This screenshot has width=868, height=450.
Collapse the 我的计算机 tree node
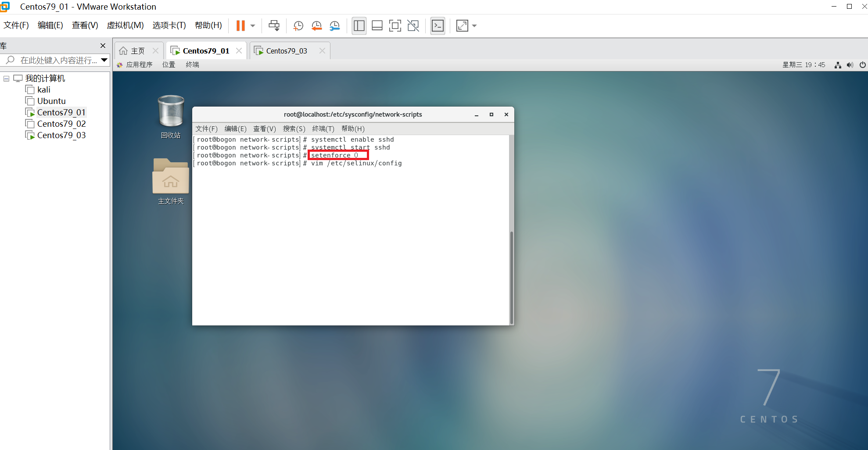(6, 79)
